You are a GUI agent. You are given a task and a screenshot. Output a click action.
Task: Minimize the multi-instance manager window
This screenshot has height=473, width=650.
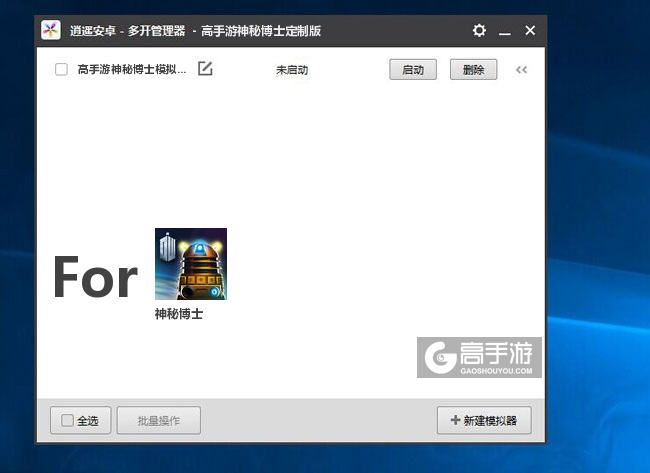[x=505, y=31]
